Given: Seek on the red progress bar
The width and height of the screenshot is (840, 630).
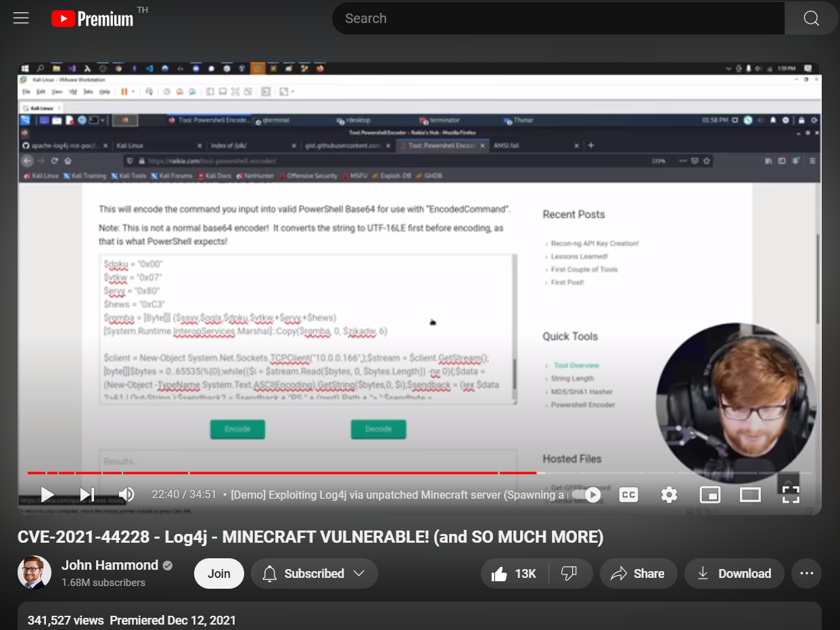Looking at the screenshot, I should coord(282,472).
